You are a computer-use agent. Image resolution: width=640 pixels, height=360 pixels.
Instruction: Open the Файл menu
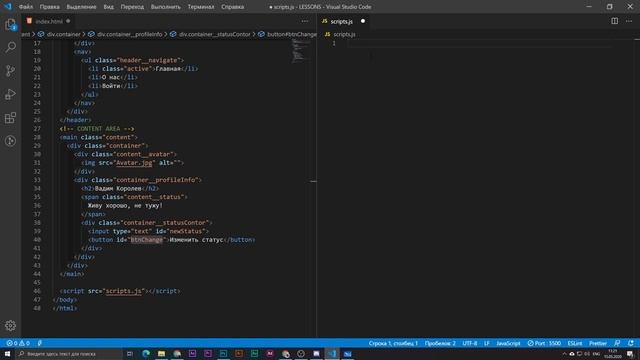[26, 7]
